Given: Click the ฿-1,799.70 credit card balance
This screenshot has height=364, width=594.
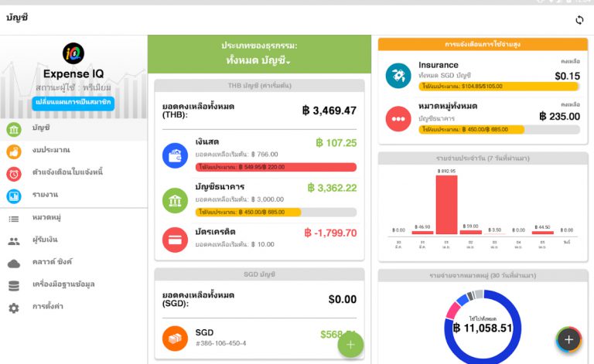Looking at the screenshot, I should [330, 233].
